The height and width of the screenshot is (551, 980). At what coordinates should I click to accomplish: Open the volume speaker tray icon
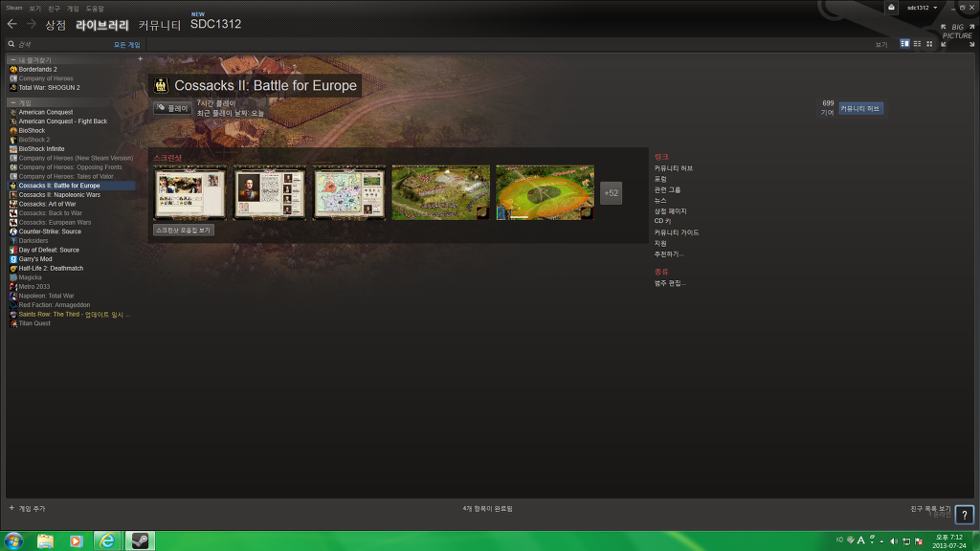(x=893, y=541)
